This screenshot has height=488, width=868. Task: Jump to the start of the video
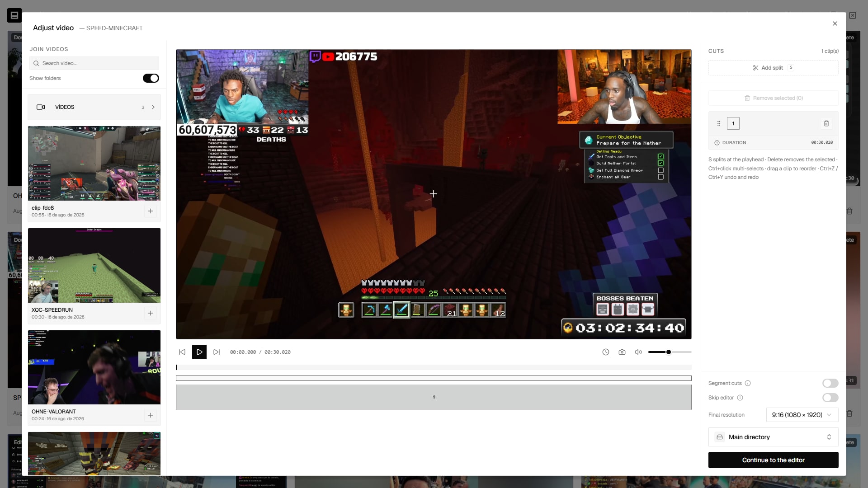182,352
